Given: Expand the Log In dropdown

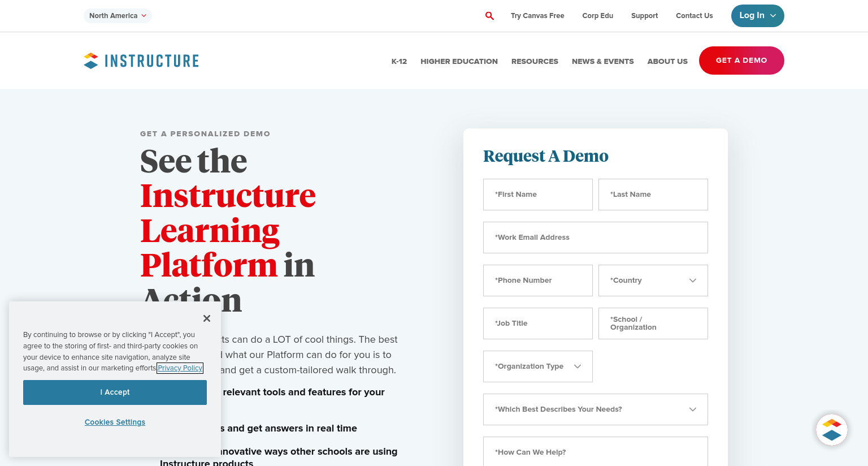Looking at the screenshot, I should point(757,16).
